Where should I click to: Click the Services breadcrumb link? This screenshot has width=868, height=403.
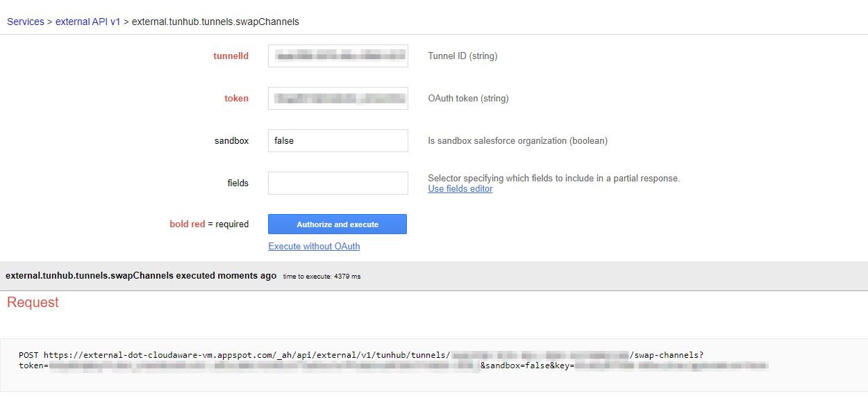coord(25,22)
